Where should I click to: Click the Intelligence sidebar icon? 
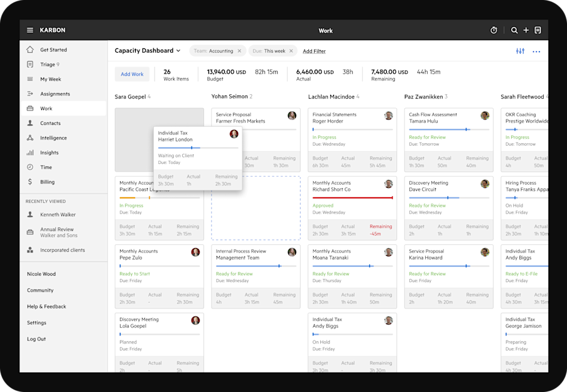coord(30,138)
